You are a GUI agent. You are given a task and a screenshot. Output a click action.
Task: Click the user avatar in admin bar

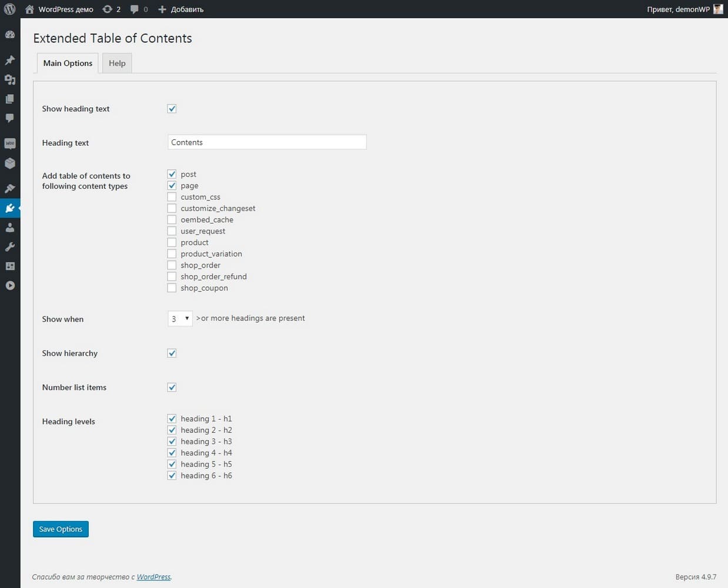click(x=718, y=9)
